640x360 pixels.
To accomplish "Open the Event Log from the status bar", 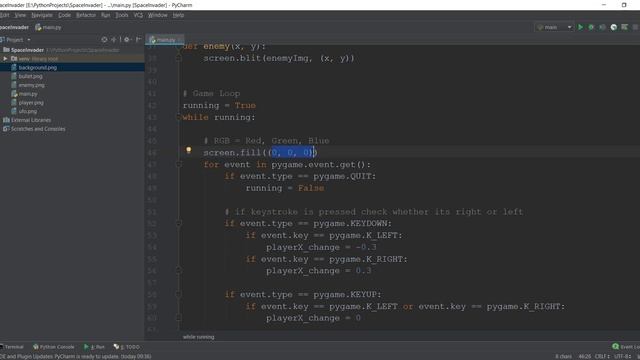I will [626, 347].
